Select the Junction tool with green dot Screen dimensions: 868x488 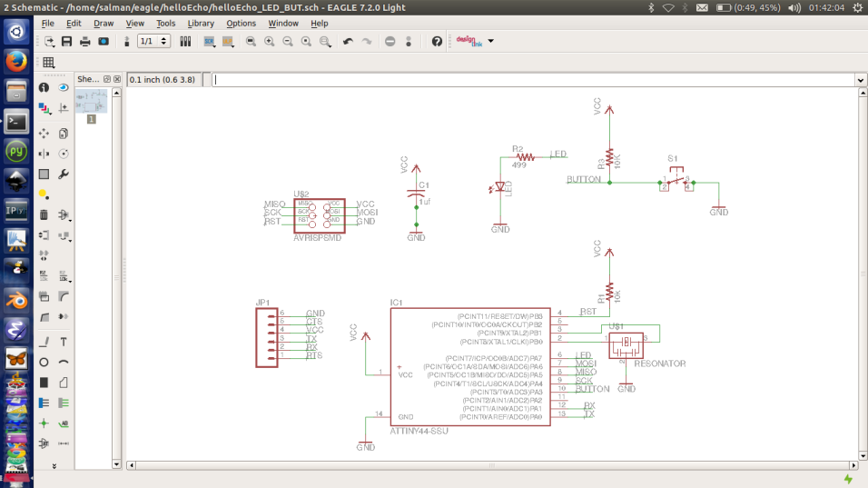point(44,423)
